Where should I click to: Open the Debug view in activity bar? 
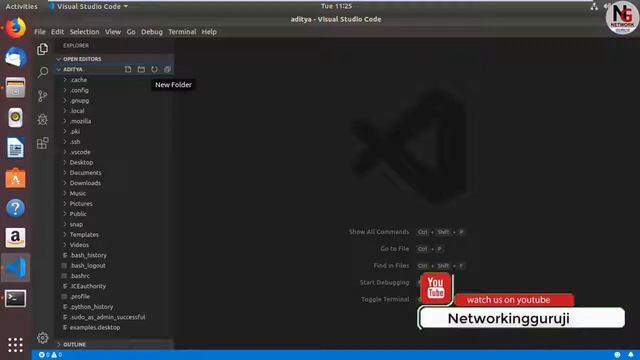pyautogui.click(x=42, y=120)
